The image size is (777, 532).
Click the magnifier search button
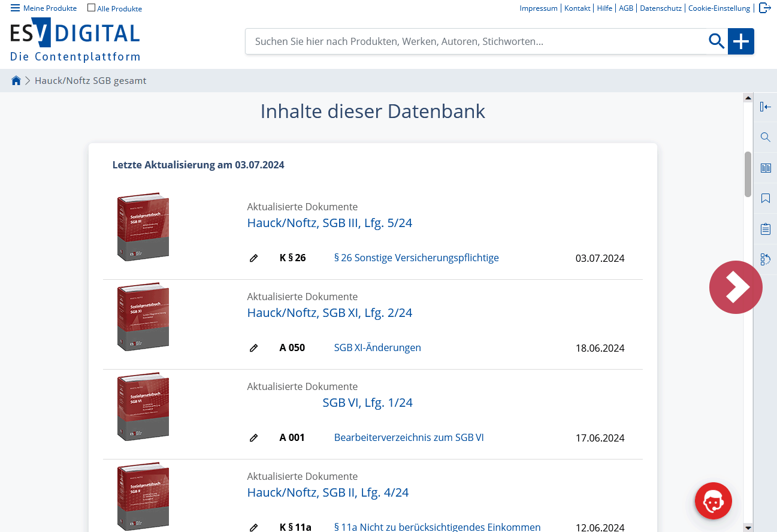(716, 41)
